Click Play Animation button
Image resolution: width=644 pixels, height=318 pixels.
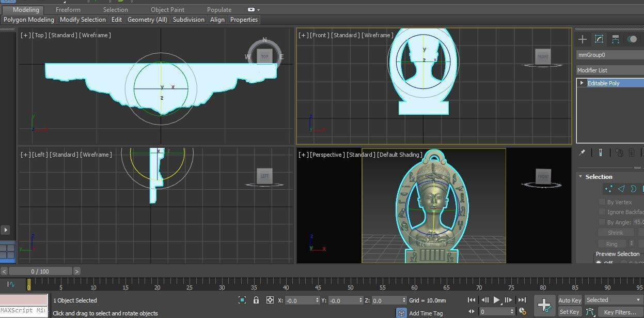(496, 300)
